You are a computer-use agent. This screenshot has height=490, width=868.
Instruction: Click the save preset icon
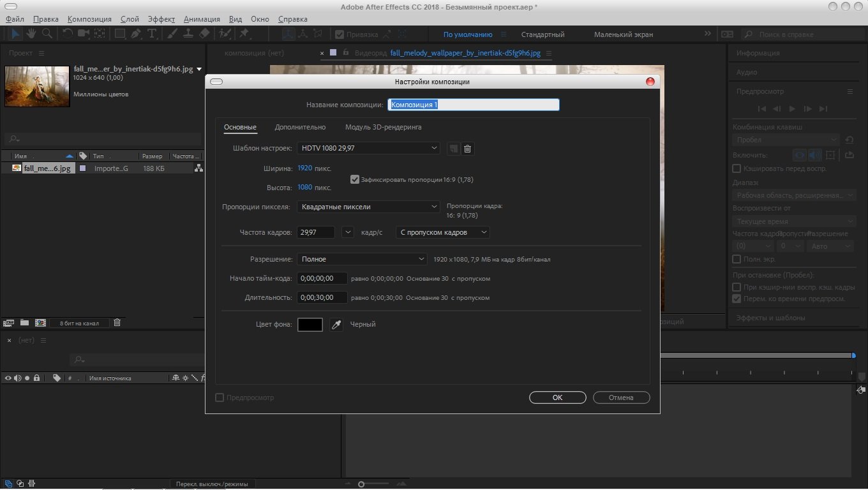tap(453, 149)
